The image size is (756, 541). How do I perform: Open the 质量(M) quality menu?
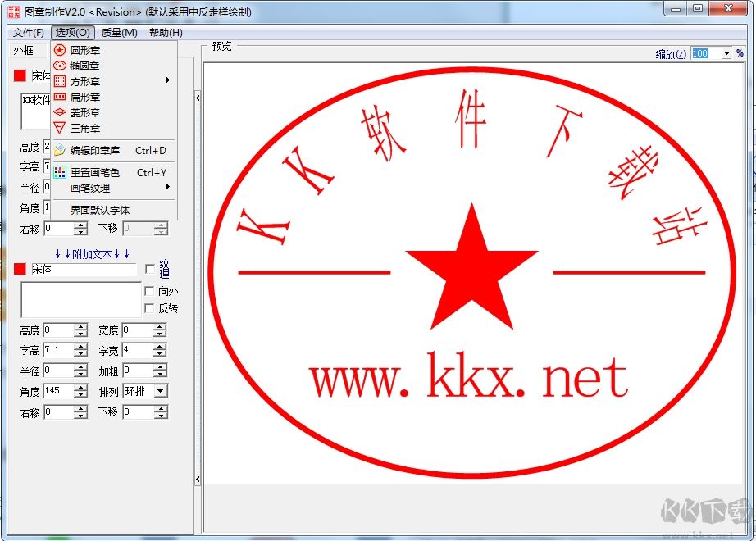click(x=119, y=33)
